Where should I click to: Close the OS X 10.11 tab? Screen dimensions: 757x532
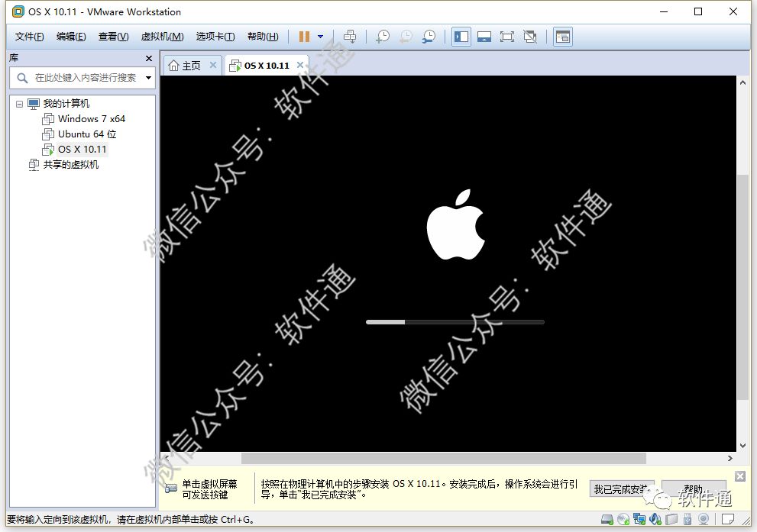[x=299, y=65]
